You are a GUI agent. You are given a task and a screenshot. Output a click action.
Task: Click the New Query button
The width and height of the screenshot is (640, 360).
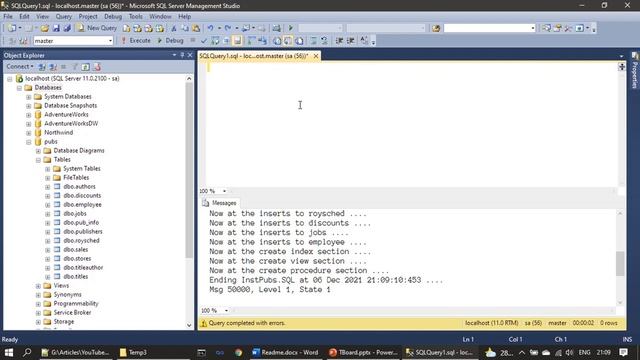coord(97,28)
